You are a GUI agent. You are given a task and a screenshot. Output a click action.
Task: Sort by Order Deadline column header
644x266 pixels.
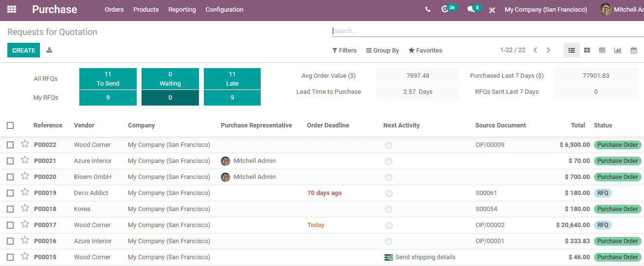tap(328, 125)
